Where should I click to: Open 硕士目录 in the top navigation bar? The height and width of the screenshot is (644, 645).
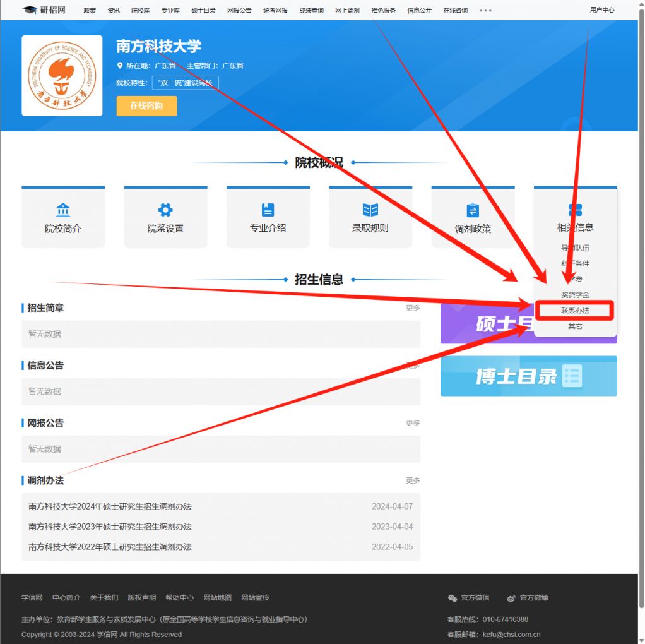point(203,10)
